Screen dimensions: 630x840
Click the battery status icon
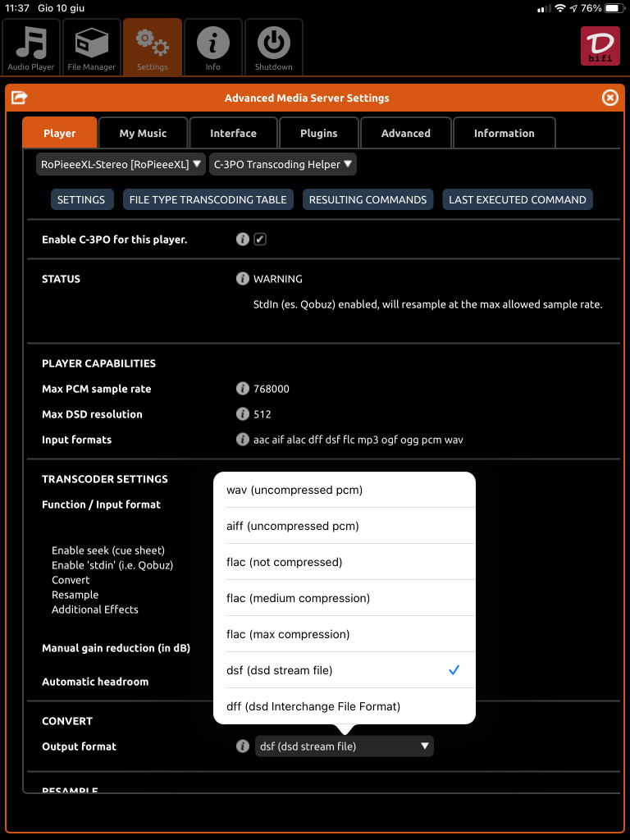click(615, 8)
